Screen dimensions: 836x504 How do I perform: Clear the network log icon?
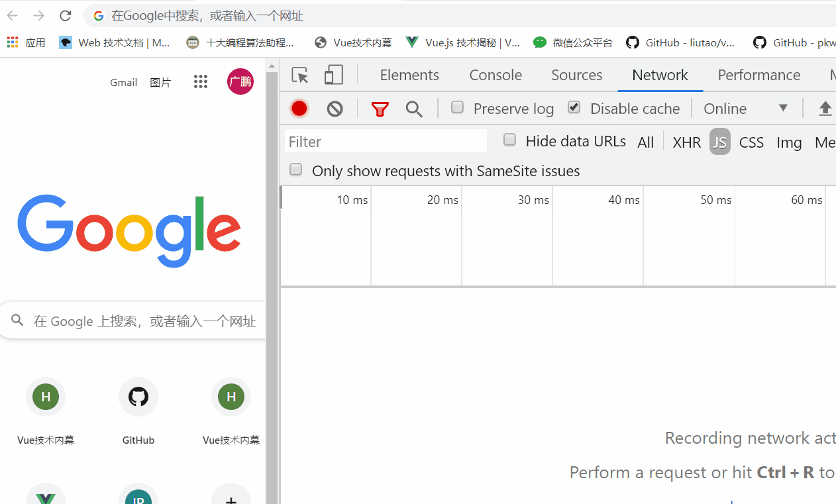click(x=335, y=109)
